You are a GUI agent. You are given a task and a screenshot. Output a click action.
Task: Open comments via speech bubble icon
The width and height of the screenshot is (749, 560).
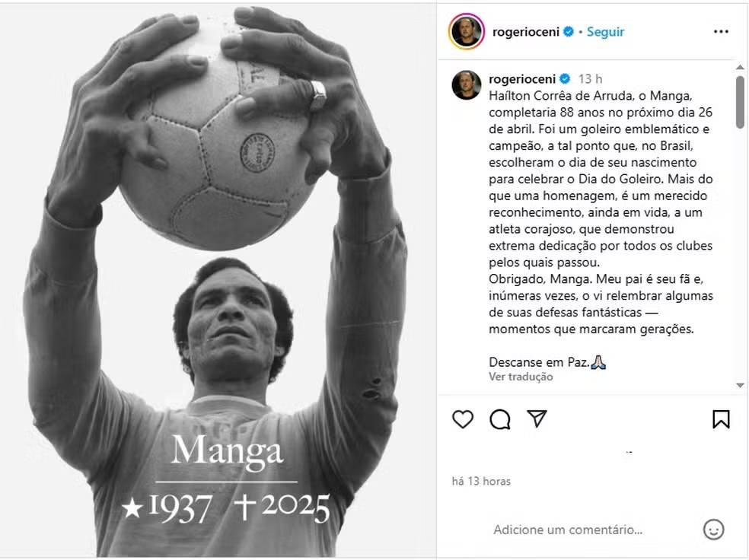[499, 420]
